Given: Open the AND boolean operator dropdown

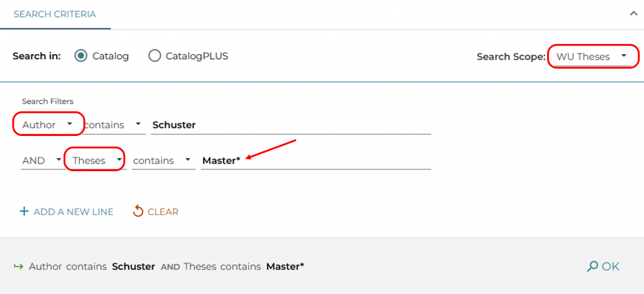Looking at the screenshot, I should (x=42, y=161).
